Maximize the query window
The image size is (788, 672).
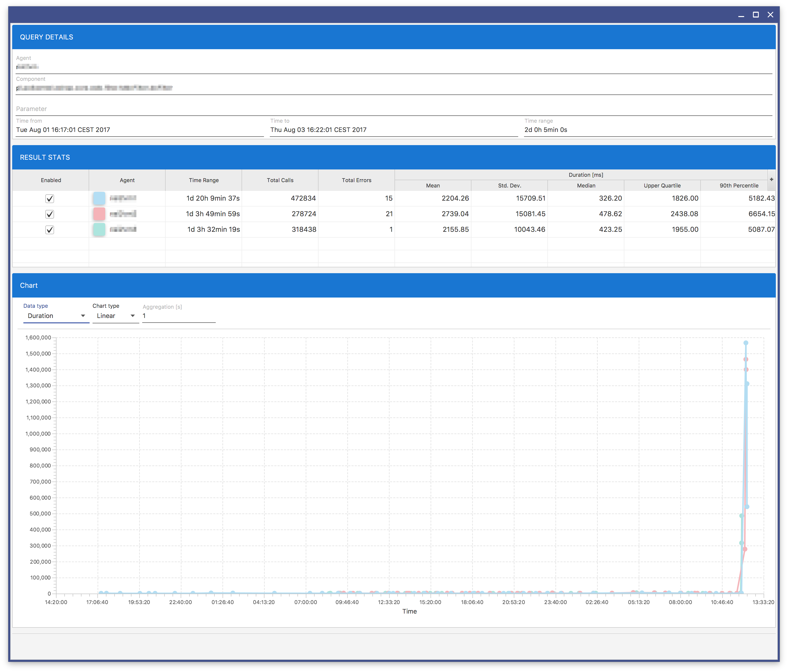(x=756, y=15)
